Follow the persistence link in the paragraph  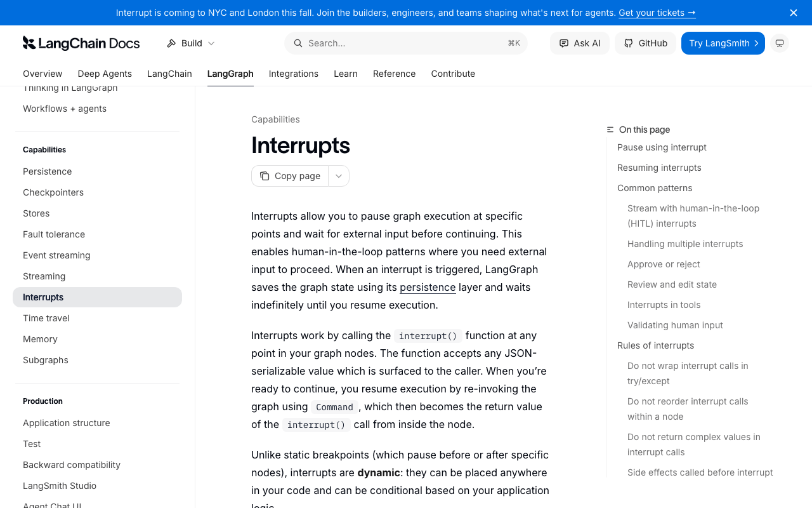pyautogui.click(x=428, y=287)
